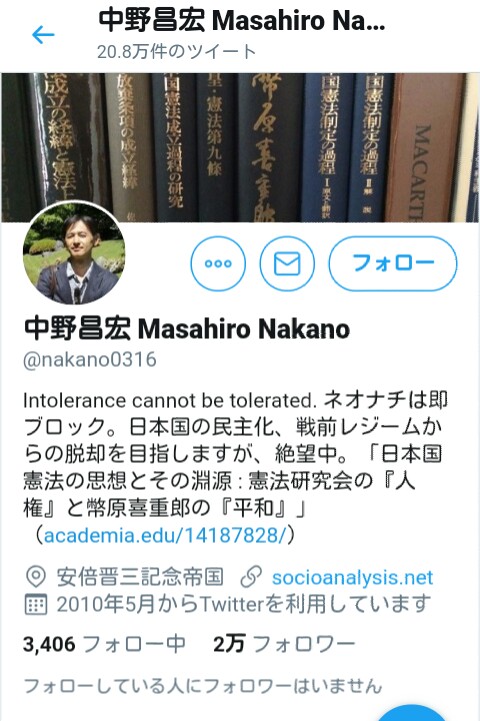The image size is (480, 721).
Task: Tap the 安倍晋三記念帝国 location text
Action: (140, 577)
